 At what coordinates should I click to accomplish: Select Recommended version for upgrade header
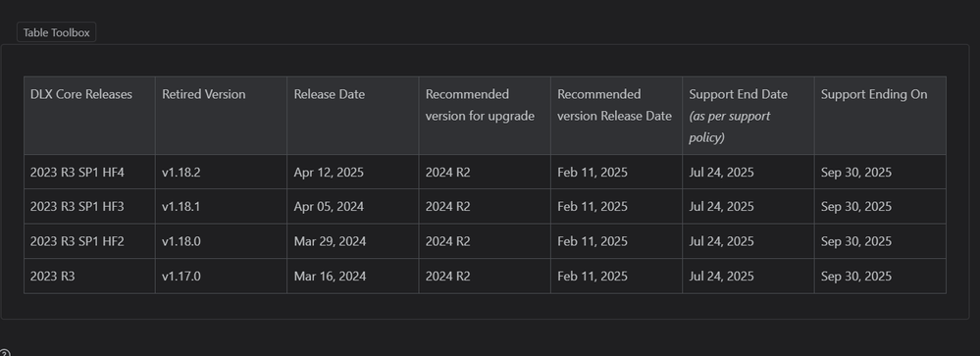485,116
